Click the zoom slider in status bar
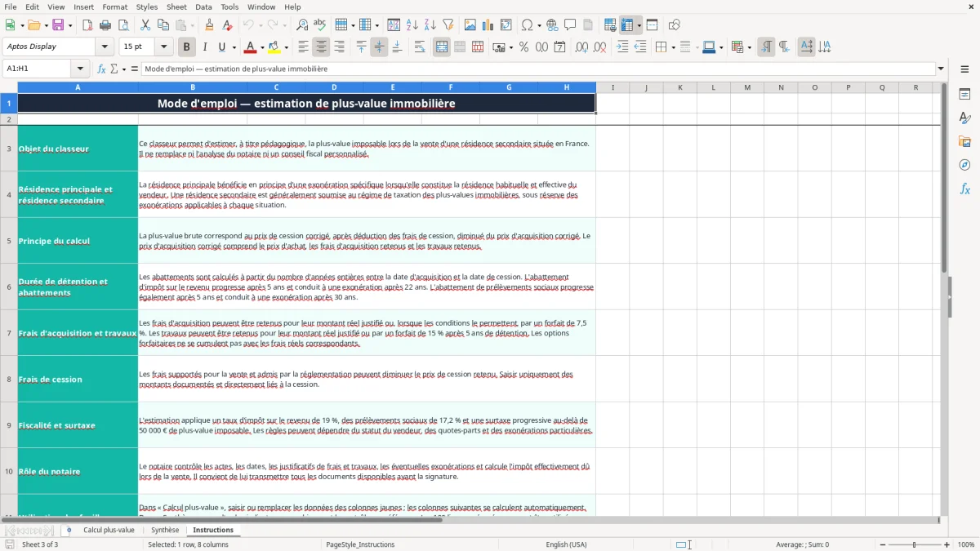980x551 pixels. coord(915,544)
